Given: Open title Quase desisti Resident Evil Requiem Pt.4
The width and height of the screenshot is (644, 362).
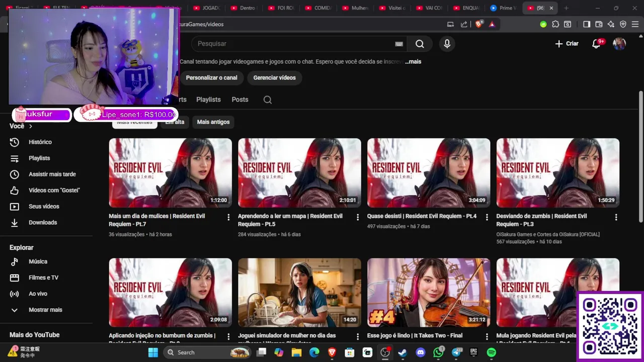Looking at the screenshot, I should (422, 216).
